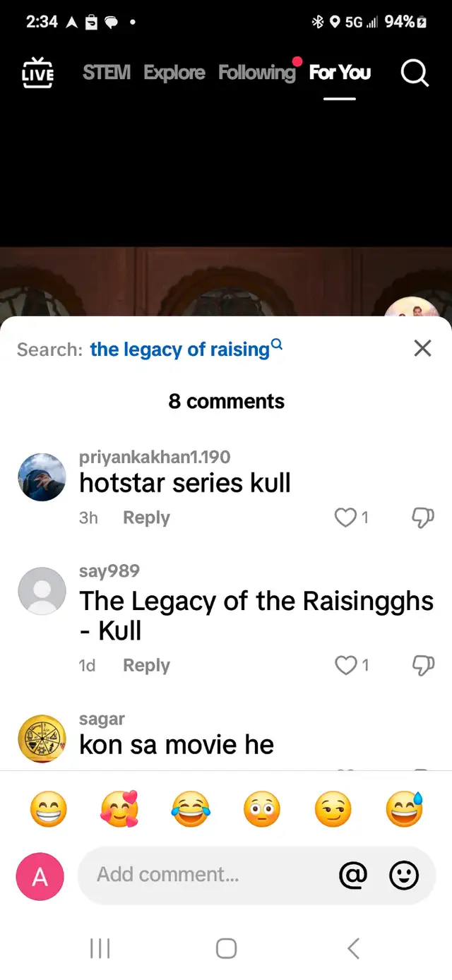This screenshot has width=452, height=980.
Task: Dislike say989's comment
Action: [x=422, y=665]
